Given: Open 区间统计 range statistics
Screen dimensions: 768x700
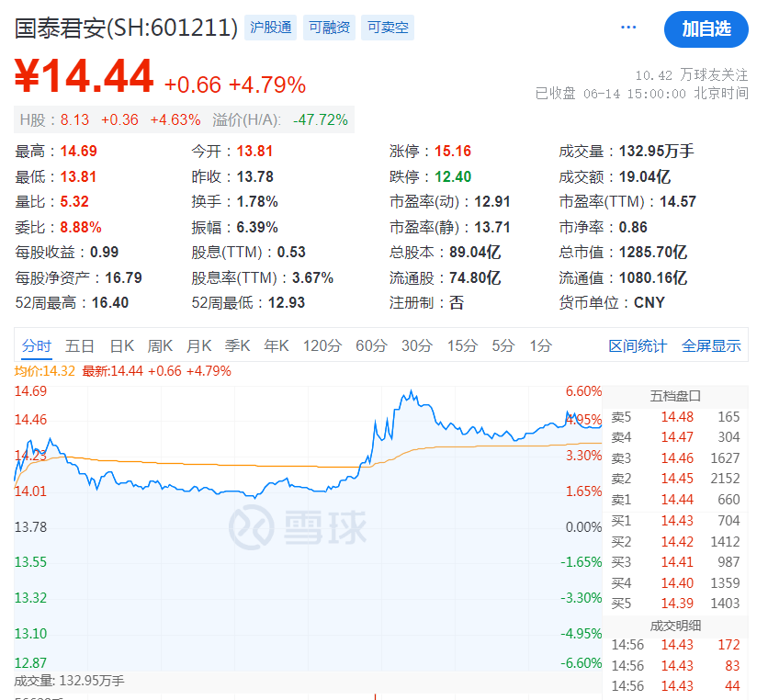Looking at the screenshot, I should pyautogui.click(x=638, y=345).
